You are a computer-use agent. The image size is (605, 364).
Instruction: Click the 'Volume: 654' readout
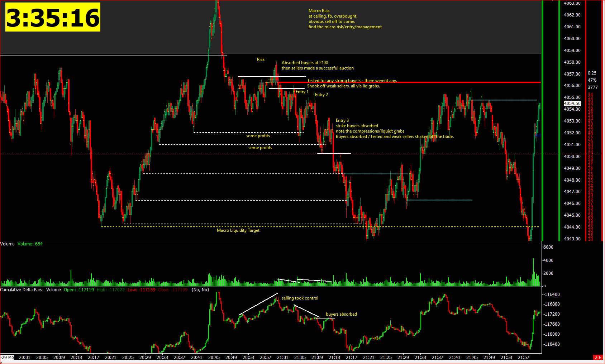coord(30,244)
